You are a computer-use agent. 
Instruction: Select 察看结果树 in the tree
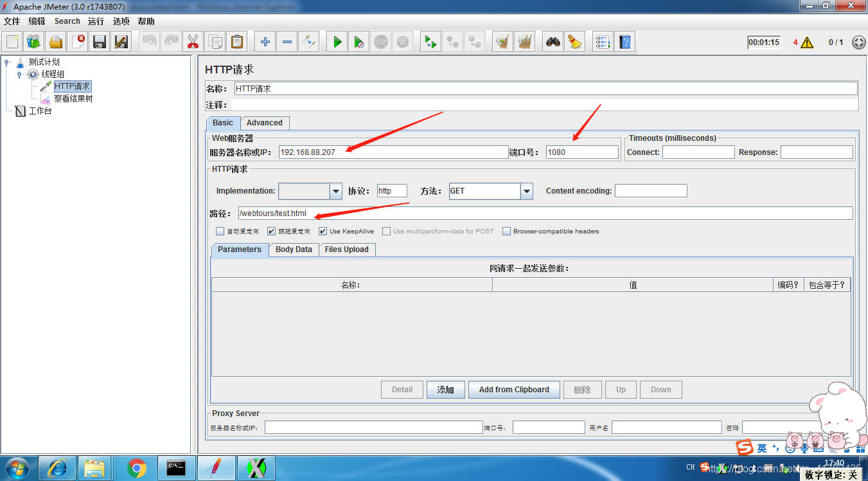coord(73,98)
